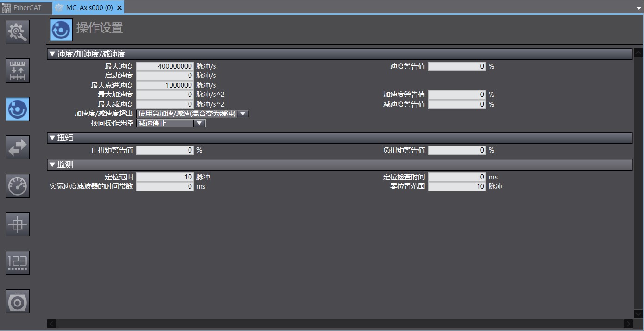Screen dimensions: 644x331
Task: Switch to the EtherCAT tab
Action: point(25,7)
